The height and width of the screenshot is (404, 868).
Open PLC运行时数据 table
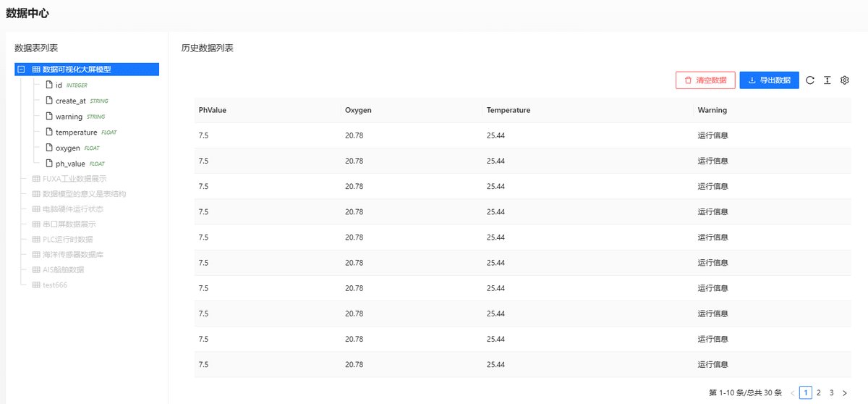pos(68,239)
